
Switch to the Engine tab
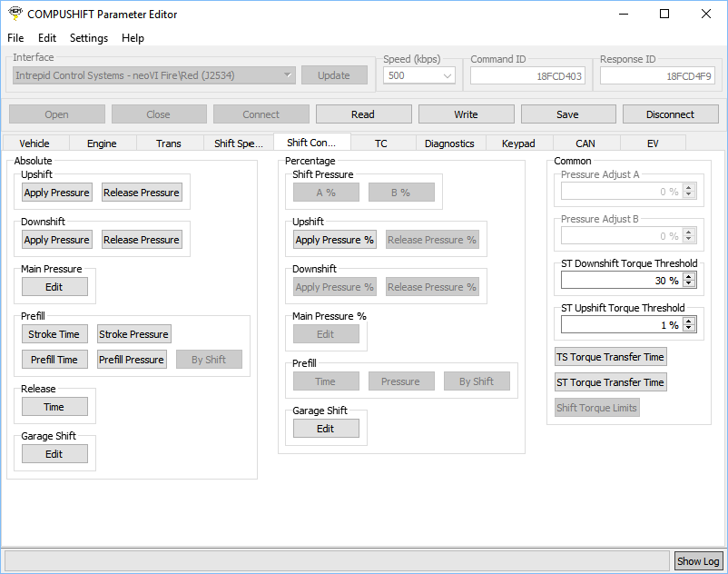[102, 143]
